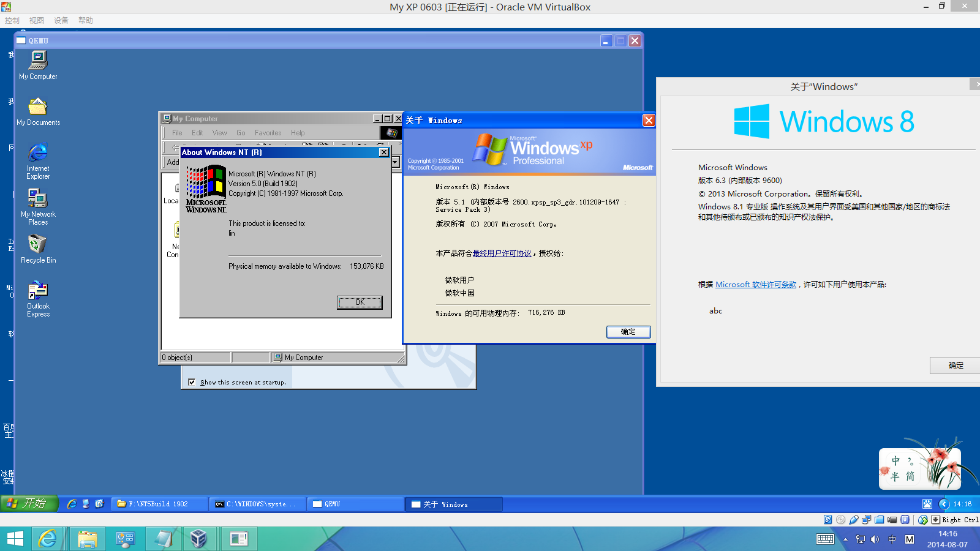Image resolution: width=980 pixels, height=551 pixels.
Task: Click VirtualBox USB devices indicator
Action: click(854, 520)
